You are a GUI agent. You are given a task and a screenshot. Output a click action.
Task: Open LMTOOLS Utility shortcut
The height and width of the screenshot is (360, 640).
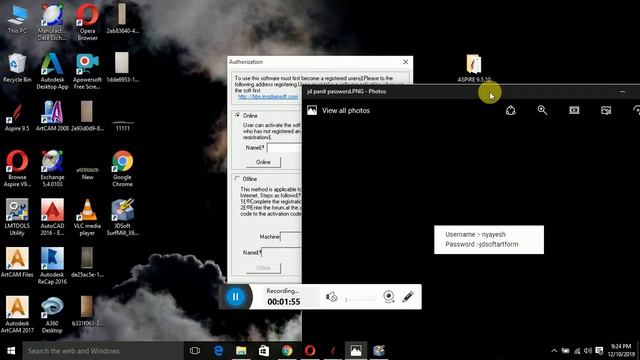pos(17,216)
